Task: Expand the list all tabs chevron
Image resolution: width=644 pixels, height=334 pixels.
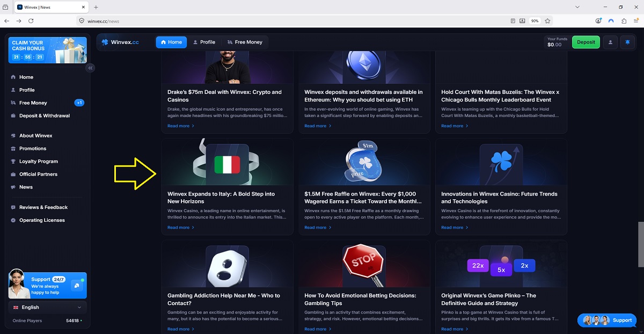Action: click(x=577, y=7)
